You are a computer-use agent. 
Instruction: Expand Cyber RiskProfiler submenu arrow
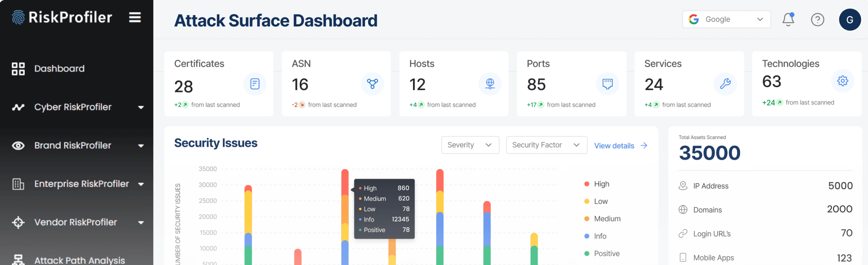(x=141, y=107)
